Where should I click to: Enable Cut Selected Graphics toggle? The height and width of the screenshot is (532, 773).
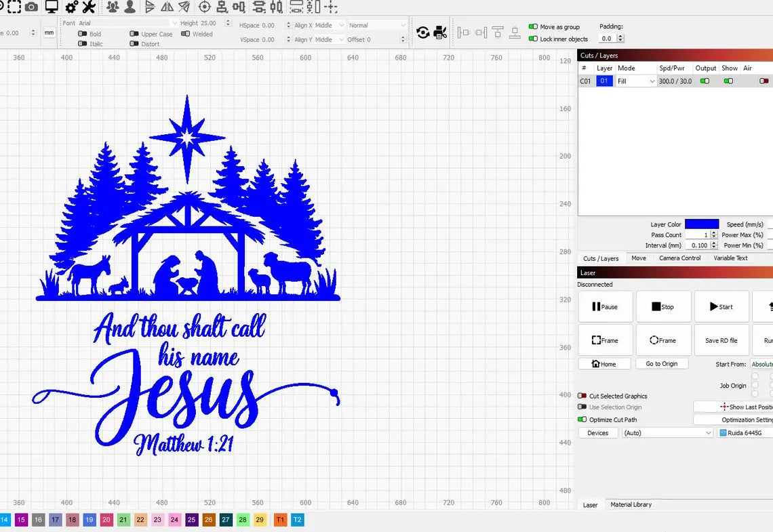pyautogui.click(x=582, y=396)
